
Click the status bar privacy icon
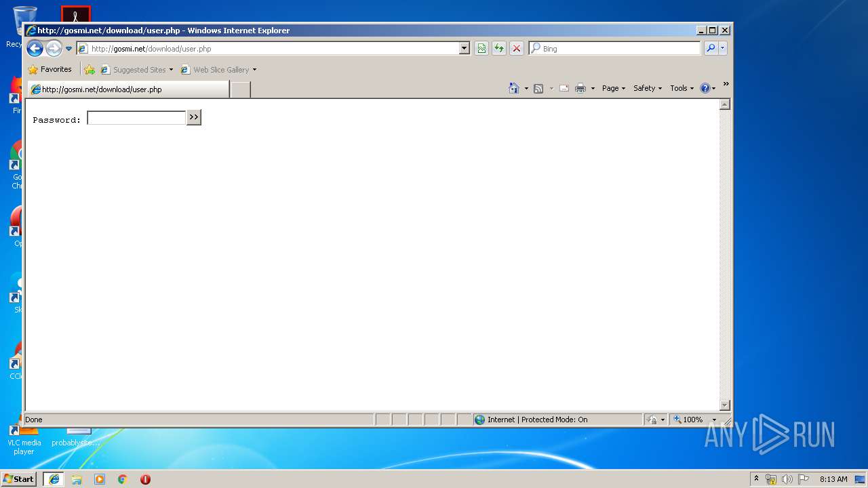pos(652,420)
